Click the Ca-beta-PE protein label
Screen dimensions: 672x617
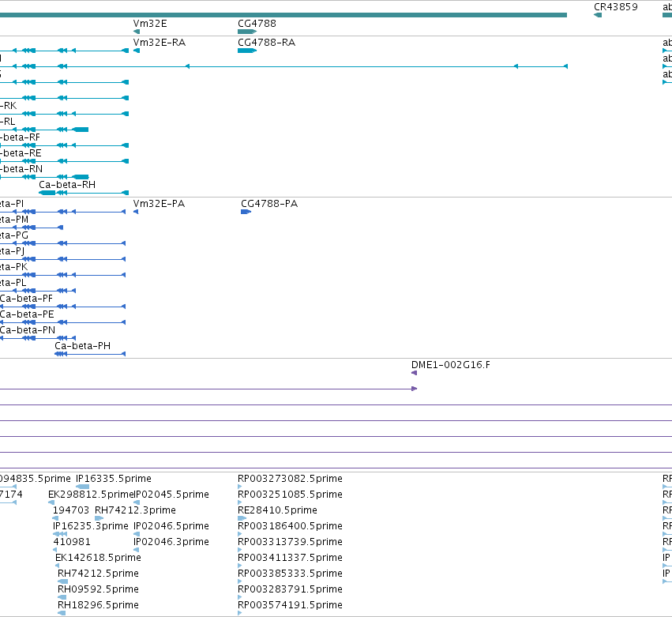[27, 314]
